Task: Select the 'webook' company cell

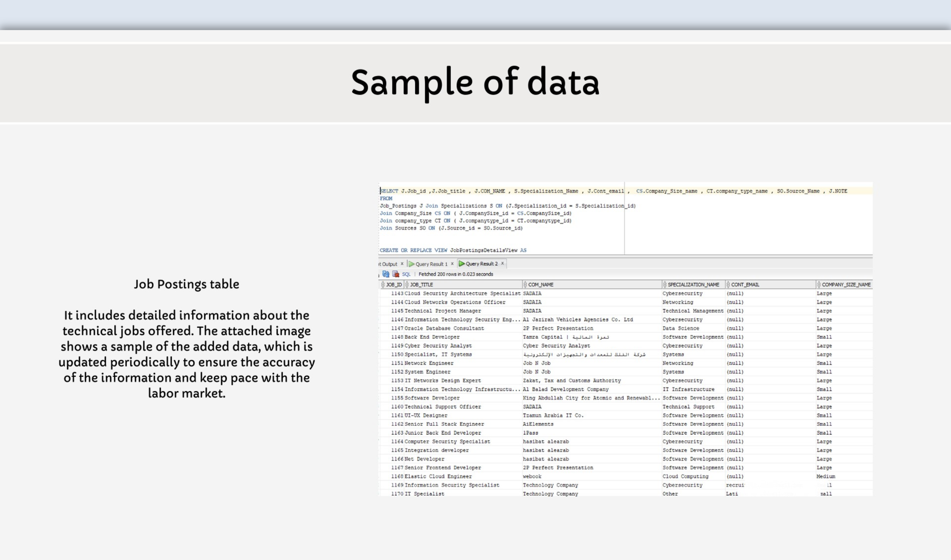Action: 592,476
